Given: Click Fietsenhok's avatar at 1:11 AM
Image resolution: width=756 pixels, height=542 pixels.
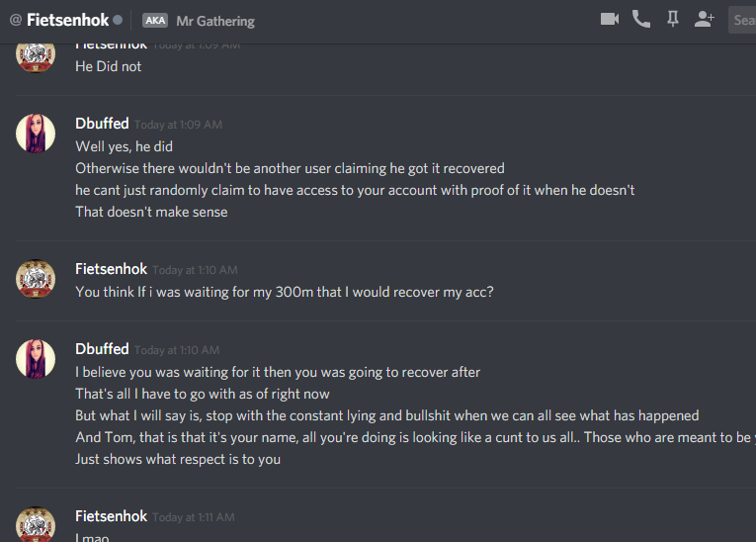Looking at the screenshot, I should point(36,524).
